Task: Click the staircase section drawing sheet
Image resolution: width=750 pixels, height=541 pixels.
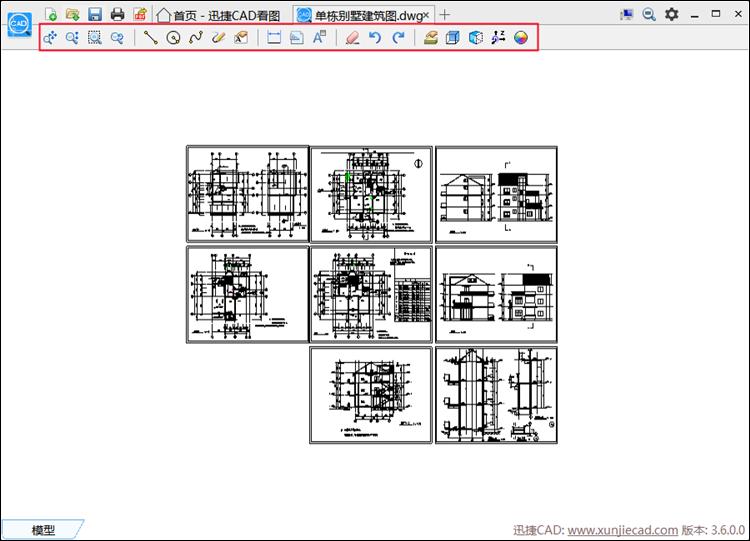Action: tap(371, 395)
